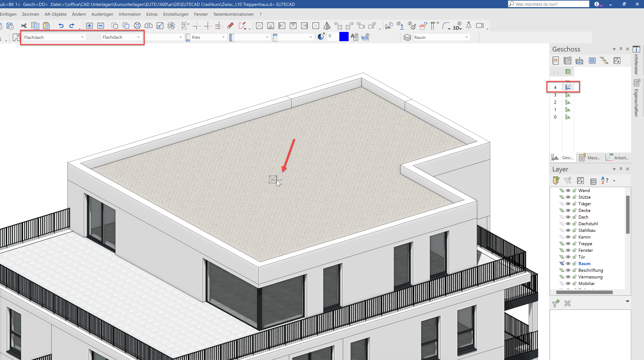Image resolution: width=644 pixels, height=360 pixels.
Task: Click the camera icon in top toolbar
Action: [480, 26]
